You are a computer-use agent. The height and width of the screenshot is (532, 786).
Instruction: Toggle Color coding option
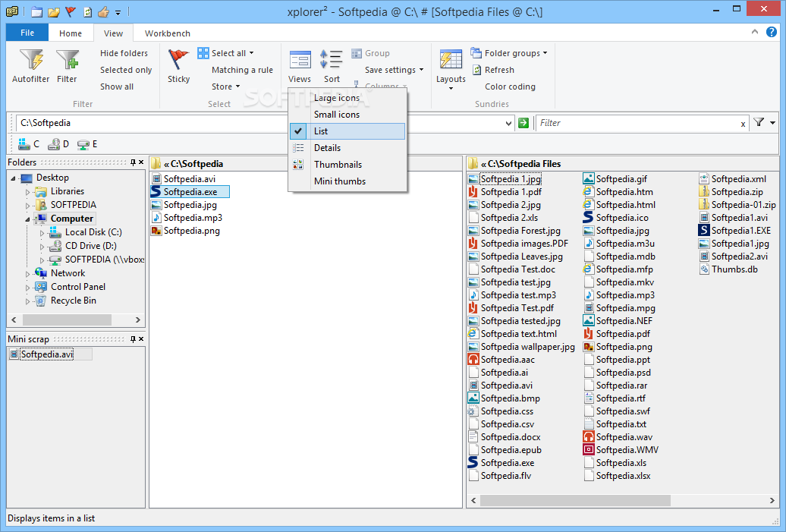coord(510,87)
